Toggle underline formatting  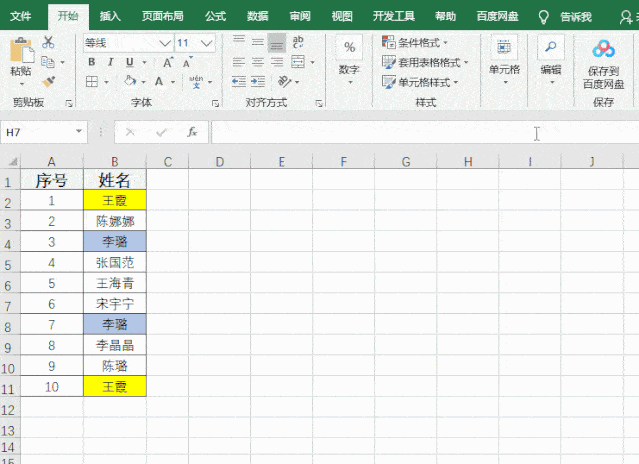click(130, 62)
